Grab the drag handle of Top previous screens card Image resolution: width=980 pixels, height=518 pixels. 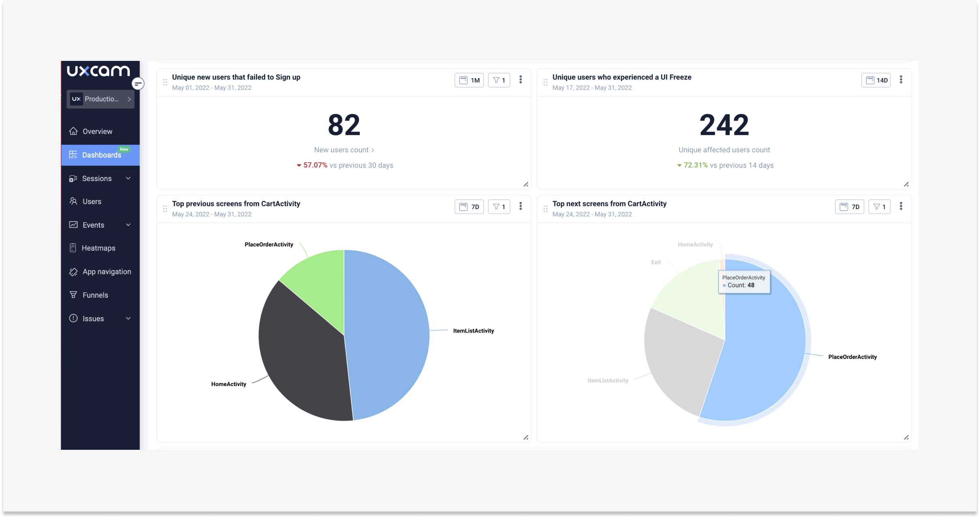(165, 209)
